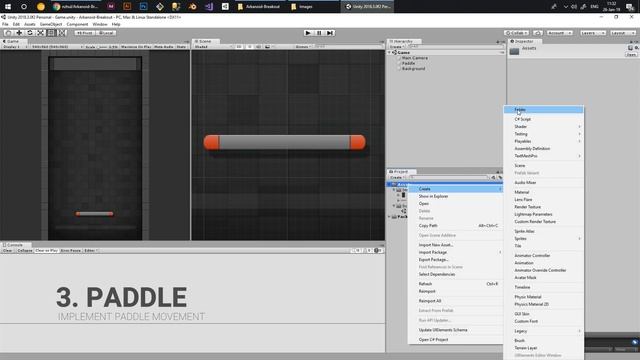Collapse the Game scene in Hierarchy

[x=389, y=53]
